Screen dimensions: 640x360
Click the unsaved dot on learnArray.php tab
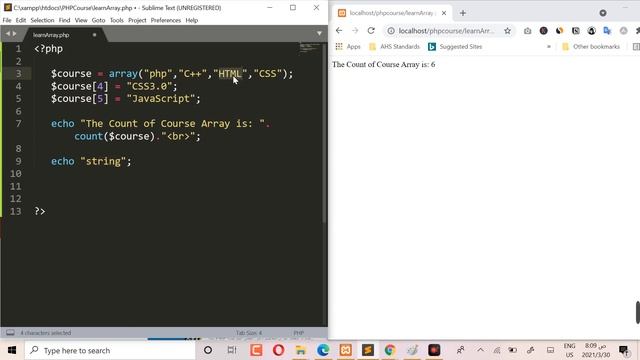[94, 35]
